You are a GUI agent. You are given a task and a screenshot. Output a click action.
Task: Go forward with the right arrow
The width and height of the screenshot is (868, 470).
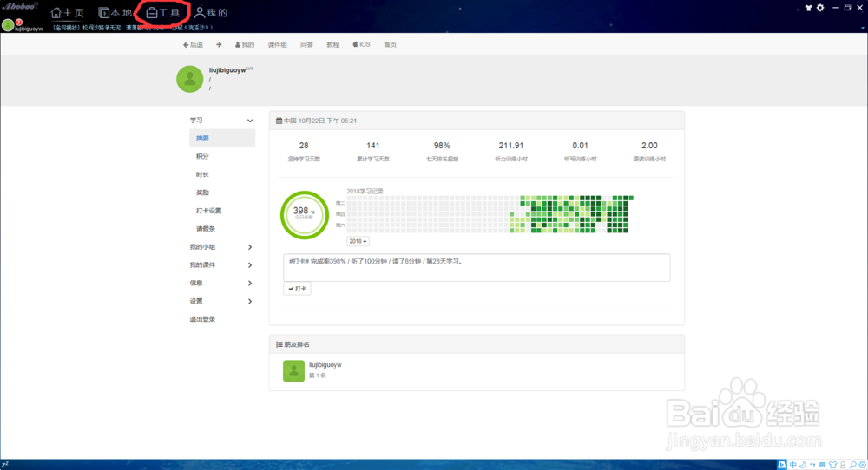pyautogui.click(x=219, y=45)
